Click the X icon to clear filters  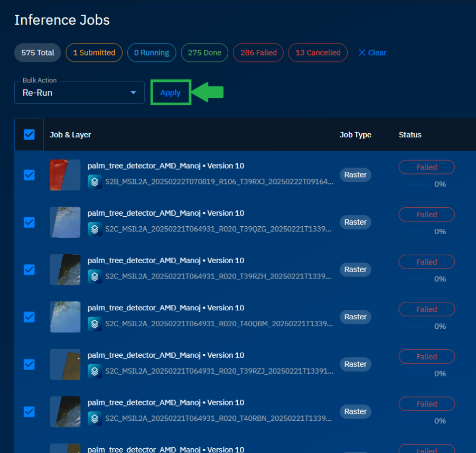pyautogui.click(x=363, y=53)
